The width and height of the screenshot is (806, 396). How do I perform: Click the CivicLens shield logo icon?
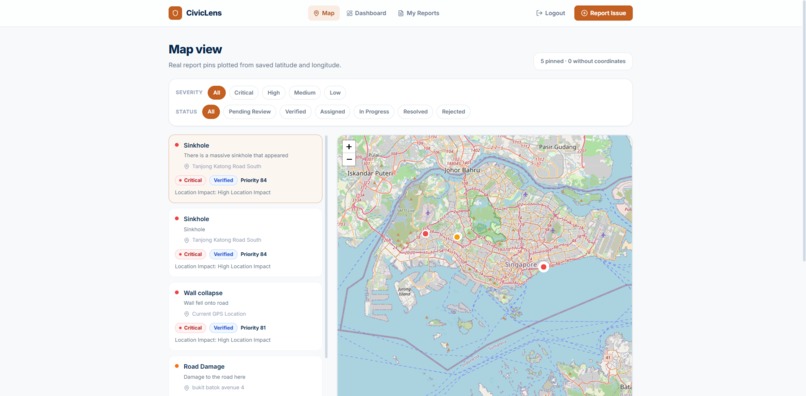point(175,13)
